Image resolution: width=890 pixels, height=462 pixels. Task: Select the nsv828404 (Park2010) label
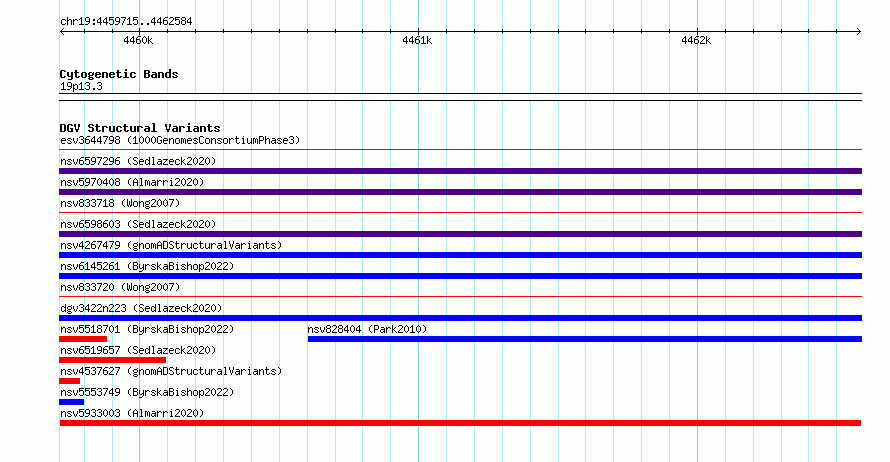point(367,329)
